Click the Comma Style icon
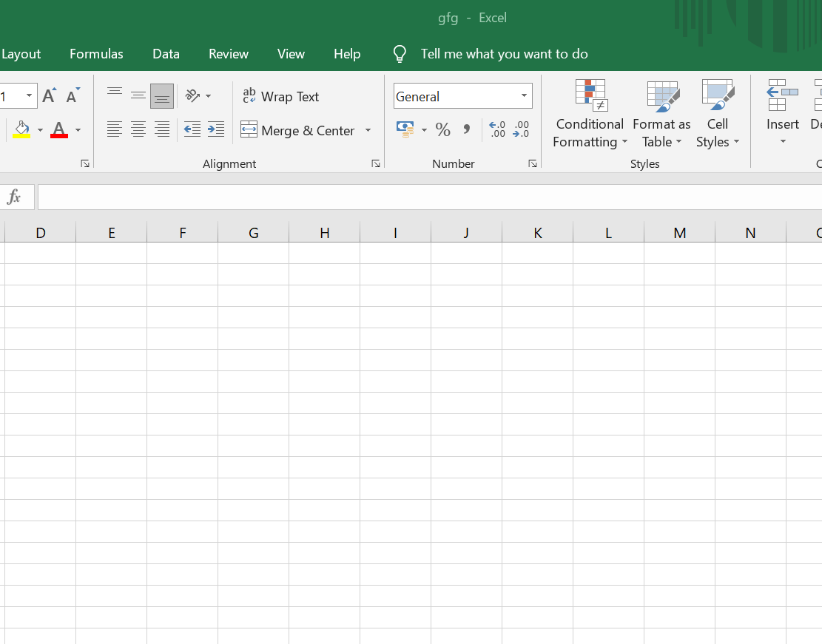 [466, 130]
